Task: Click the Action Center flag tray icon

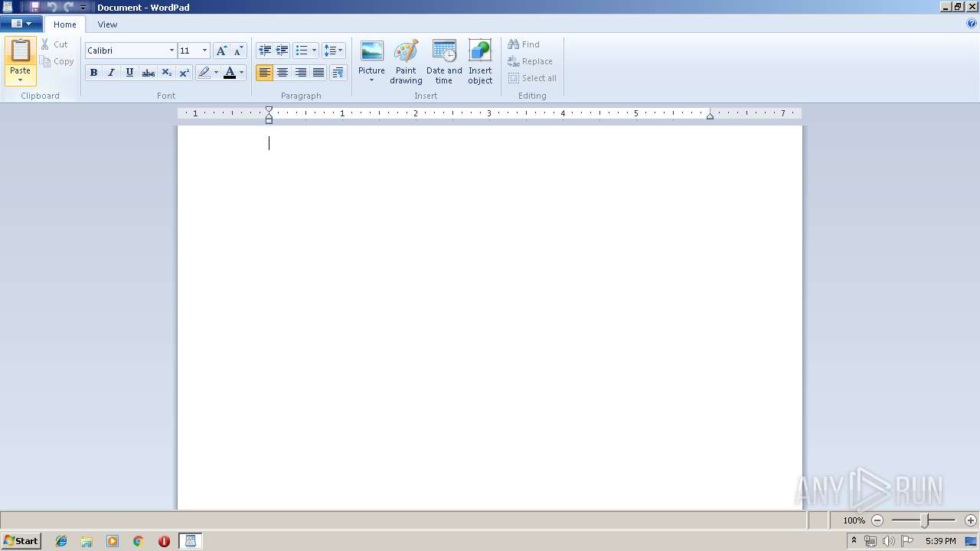Action: [x=907, y=541]
